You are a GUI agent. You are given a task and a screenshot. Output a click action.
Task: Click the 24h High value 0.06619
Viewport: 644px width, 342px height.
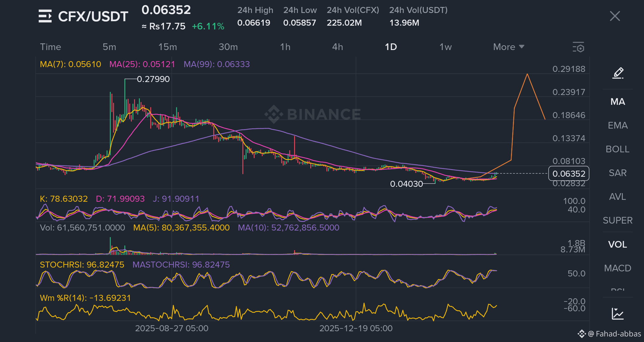pos(254,23)
